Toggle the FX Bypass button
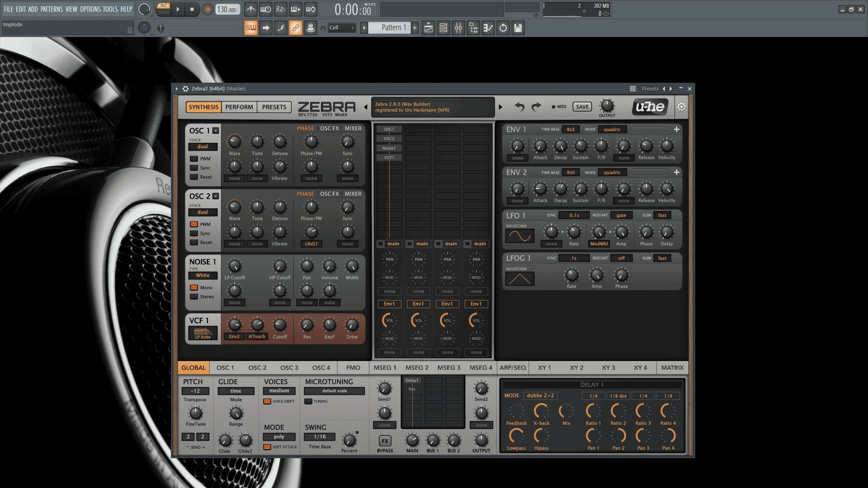The height and width of the screenshot is (488, 868). 385,441
